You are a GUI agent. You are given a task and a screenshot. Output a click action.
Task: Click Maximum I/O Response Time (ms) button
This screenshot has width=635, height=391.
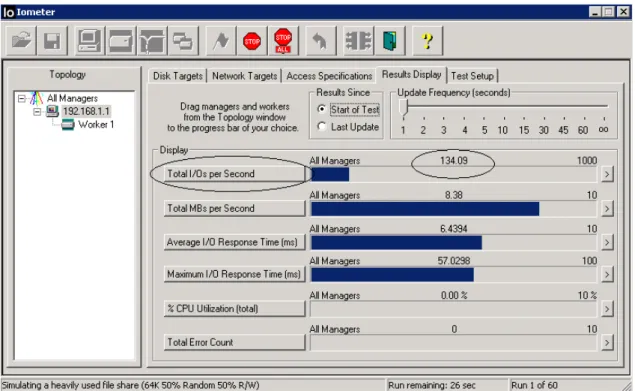234,274
